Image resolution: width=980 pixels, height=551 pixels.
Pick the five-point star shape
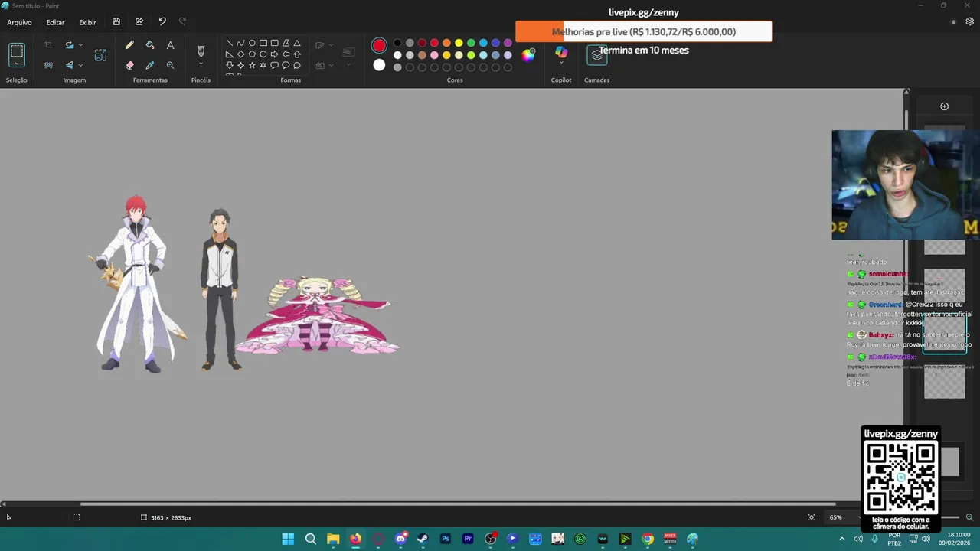tap(252, 65)
